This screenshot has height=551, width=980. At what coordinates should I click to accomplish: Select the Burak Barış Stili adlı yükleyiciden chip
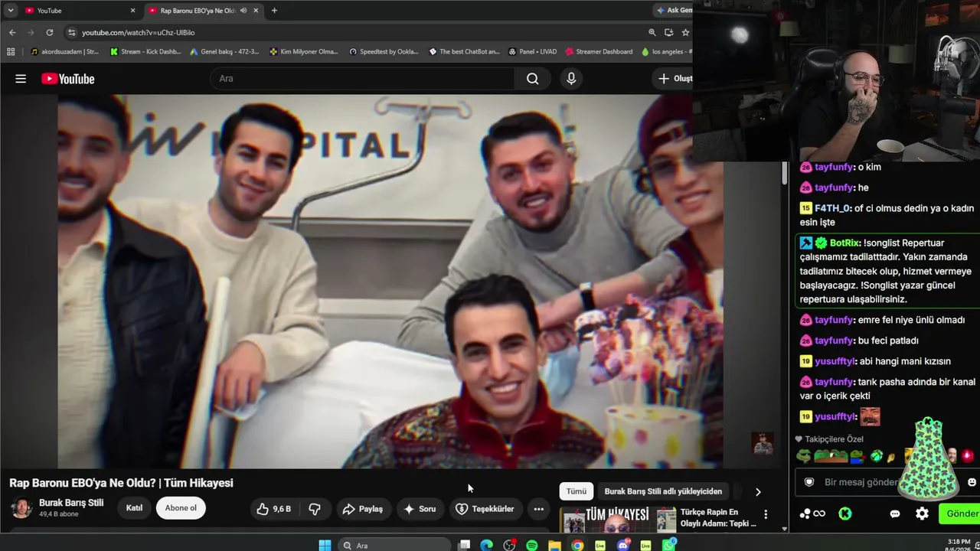[x=663, y=491]
